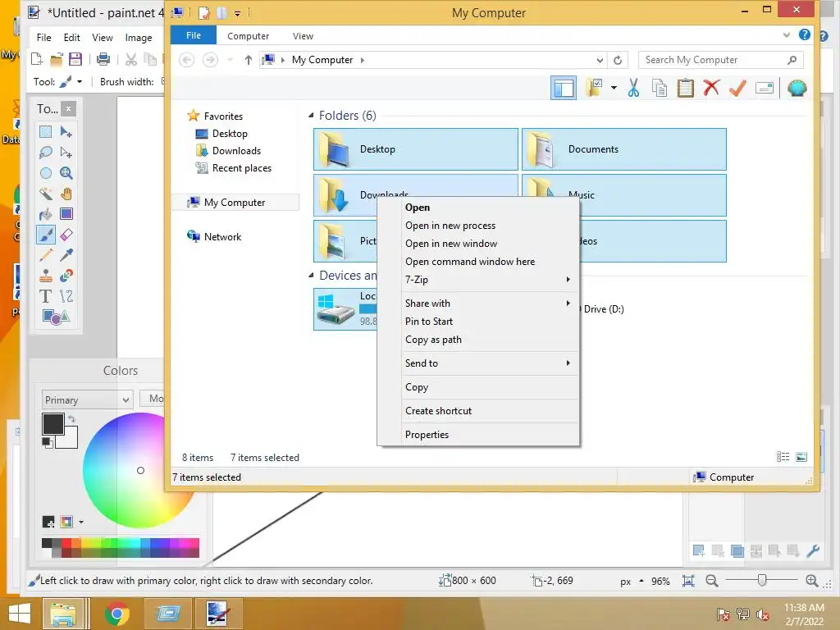Image resolution: width=840 pixels, height=630 pixels.
Task: Click the orange checkmark Properties icon
Action: click(x=737, y=87)
